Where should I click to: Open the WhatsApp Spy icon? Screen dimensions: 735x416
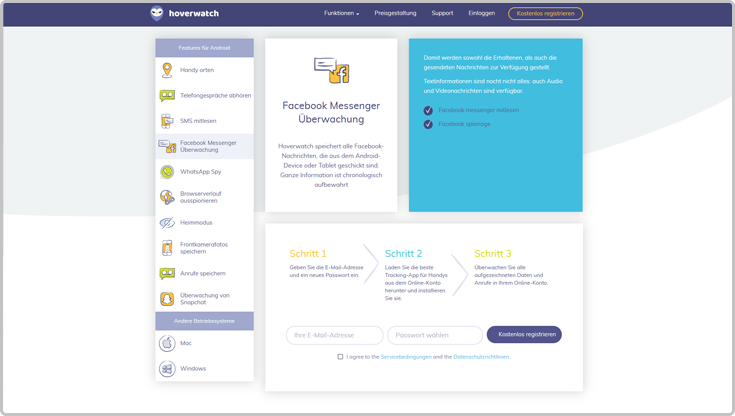[x=167, y=172]
